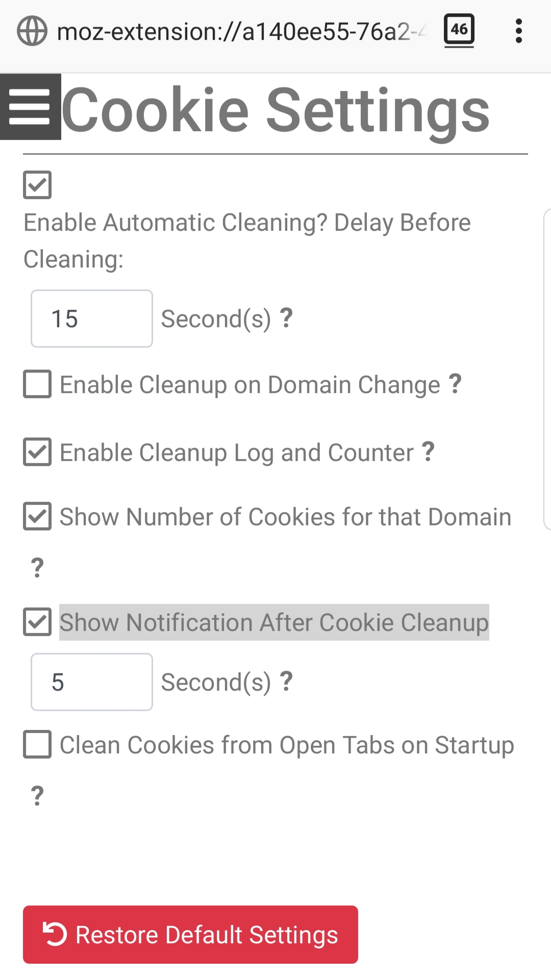Enable Cleanup on Domain Change checkbox
Viewport: 551px width, 980px height.
point(37,384)
